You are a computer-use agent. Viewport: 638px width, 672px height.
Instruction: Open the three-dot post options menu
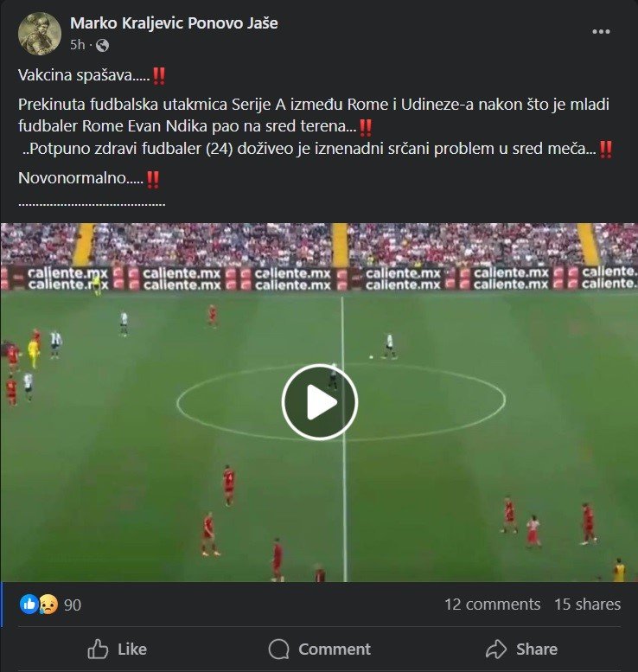(601, 32)
